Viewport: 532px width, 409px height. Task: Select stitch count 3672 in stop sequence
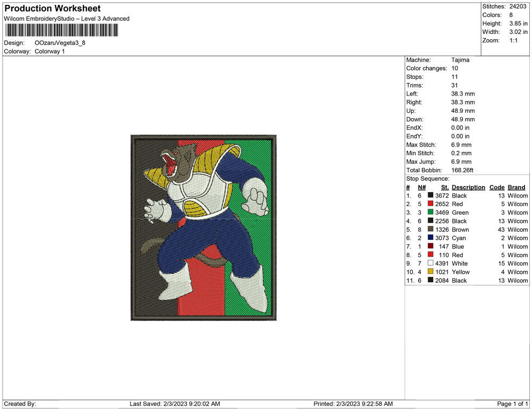pyautogui.click(x=442, y=196)
